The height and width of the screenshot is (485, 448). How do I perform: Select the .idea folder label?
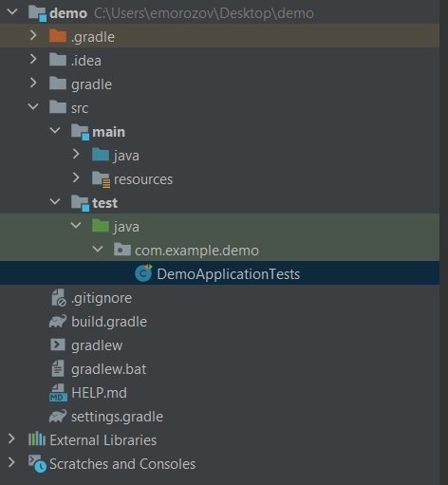tap(86, 61)
